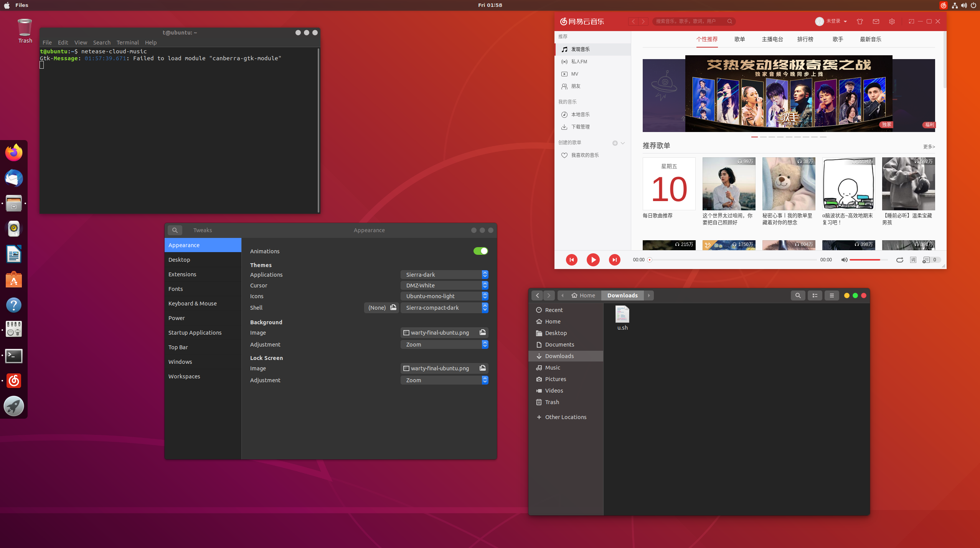Select Fonts in the Tweaks sidebar
Screen dimensions: 980x548
pos(175,289)
